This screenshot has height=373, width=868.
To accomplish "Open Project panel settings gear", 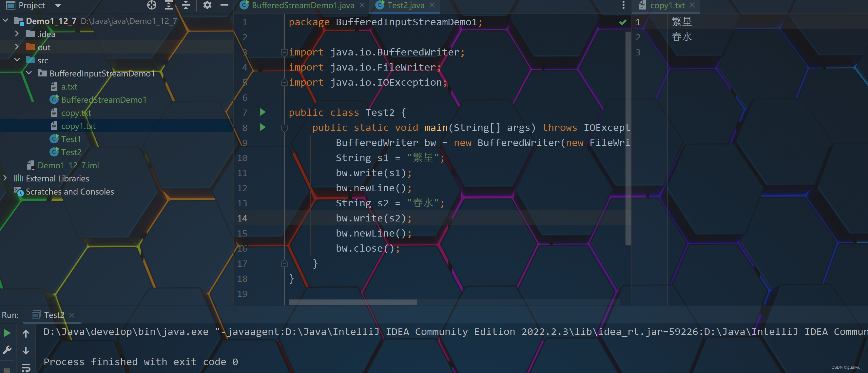I will [x=207, y=5].
